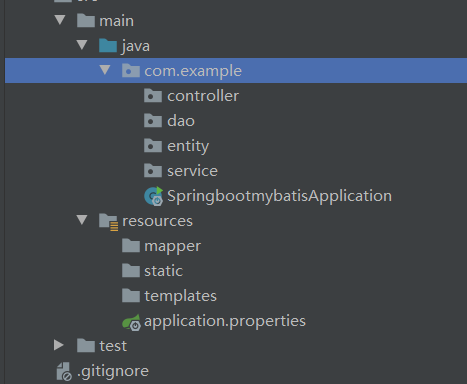Collapse the java source folder arrow

[82, 45]
